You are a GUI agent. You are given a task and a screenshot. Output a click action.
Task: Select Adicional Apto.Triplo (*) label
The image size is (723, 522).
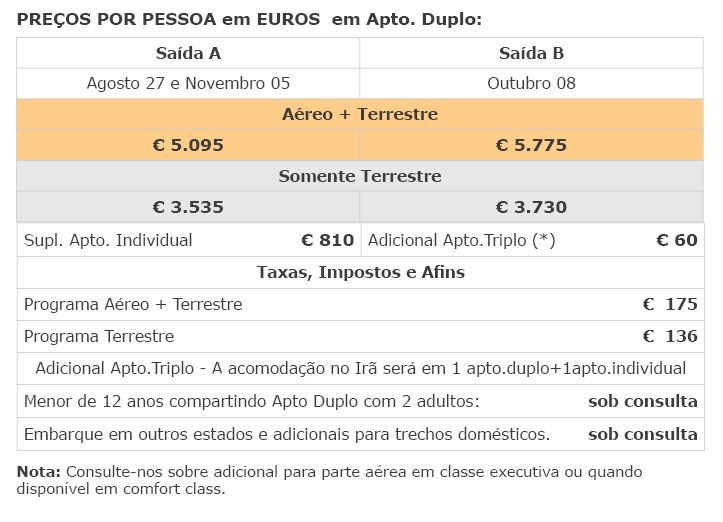[x=462, y=240]
